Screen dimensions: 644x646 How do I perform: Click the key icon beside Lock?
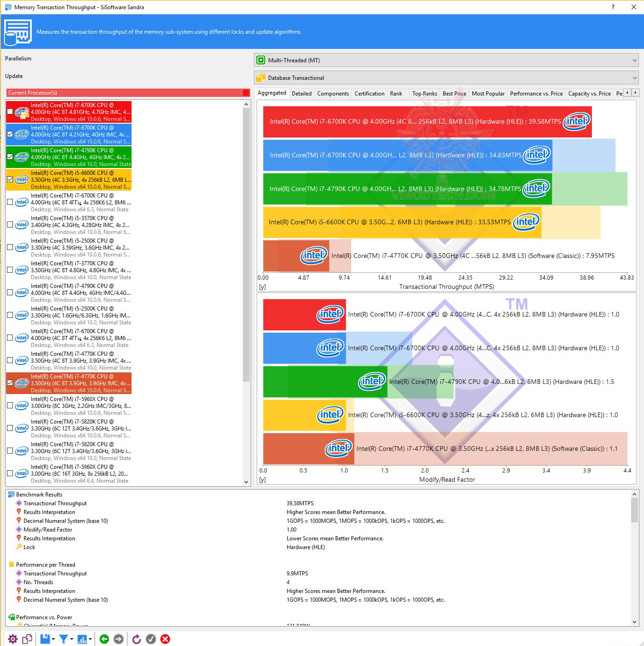pos(19,547)
